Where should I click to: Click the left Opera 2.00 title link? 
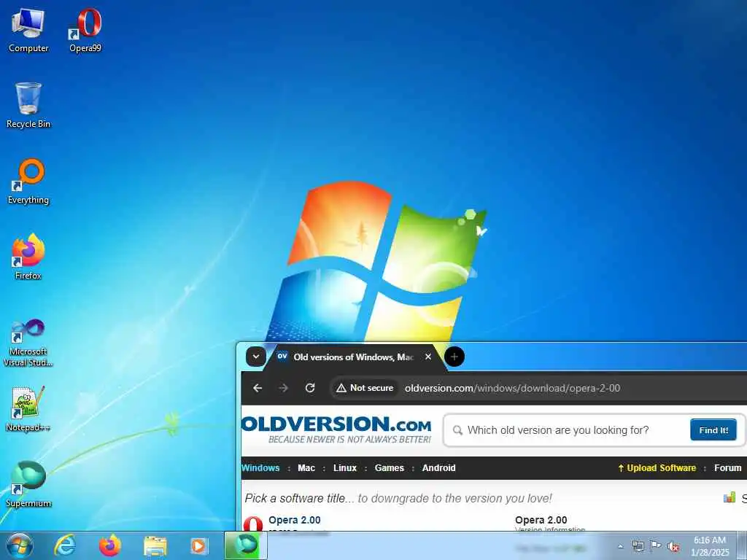295,520
